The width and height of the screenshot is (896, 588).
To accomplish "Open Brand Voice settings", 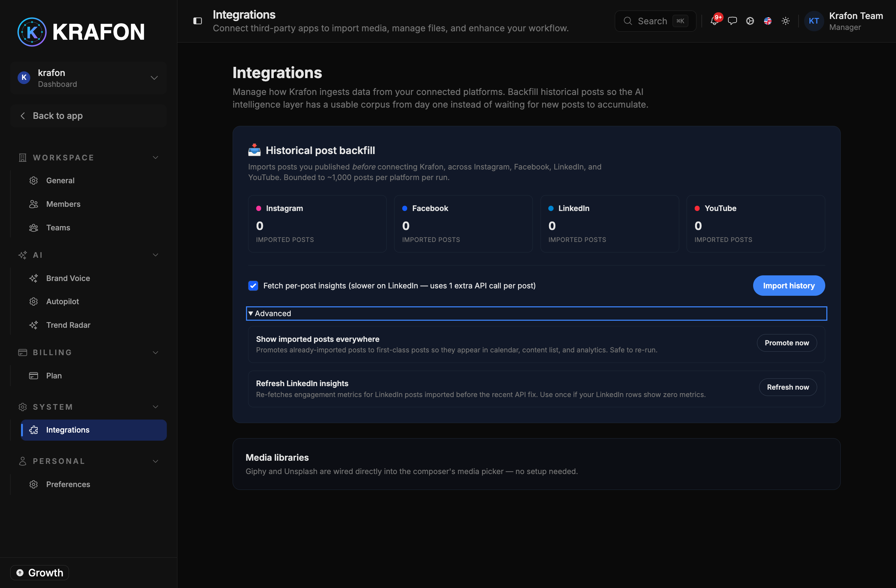I will pos(94,279).
